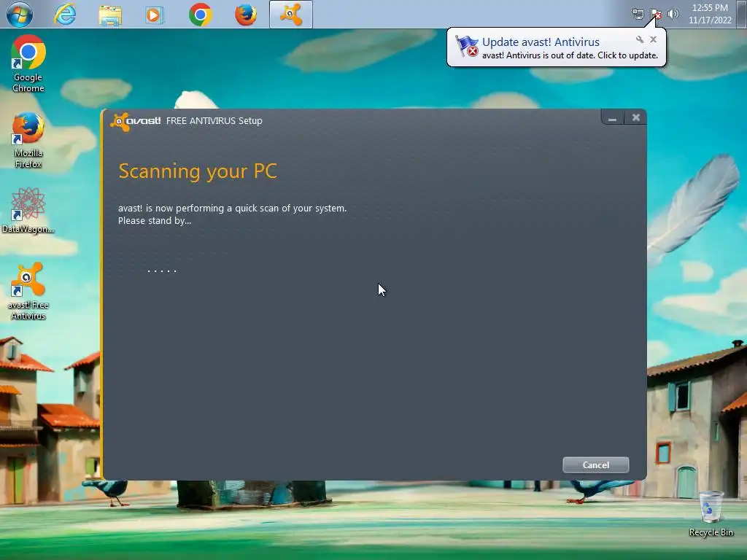Click the avast! logo in setup title
This screenshot has width=747, height=560.
135,122
